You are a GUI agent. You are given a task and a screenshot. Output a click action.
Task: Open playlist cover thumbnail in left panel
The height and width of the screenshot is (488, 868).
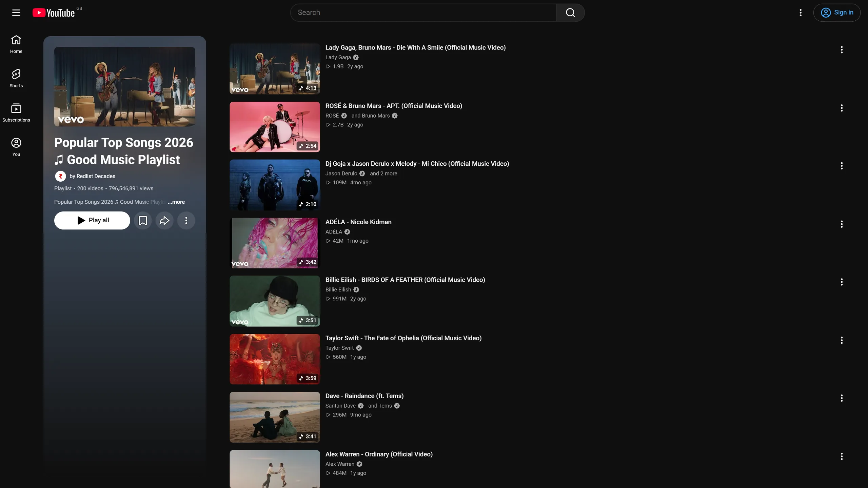tap(125, 87)
